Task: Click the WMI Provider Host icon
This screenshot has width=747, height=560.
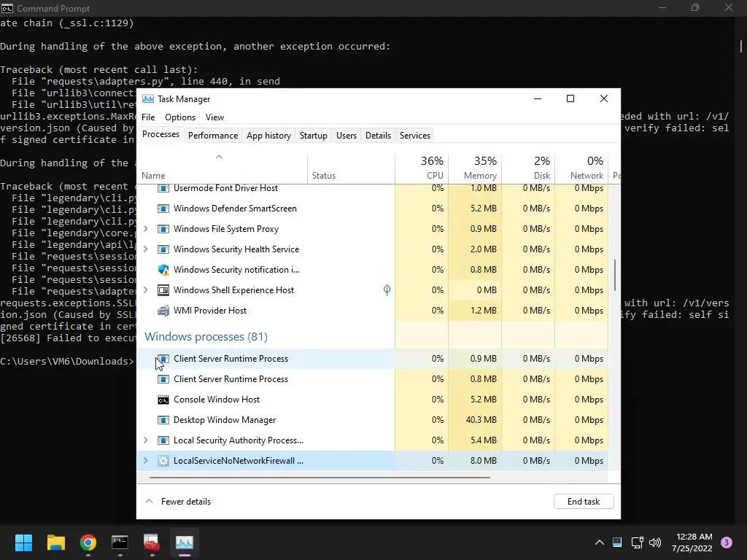Action: coord(163,311)
